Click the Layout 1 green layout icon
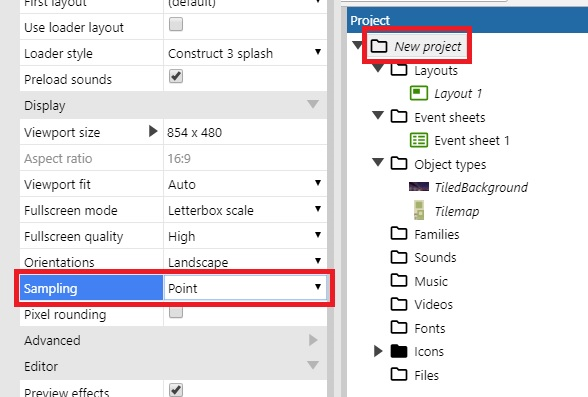Viewport: 588px width, 397px height. 418,93
